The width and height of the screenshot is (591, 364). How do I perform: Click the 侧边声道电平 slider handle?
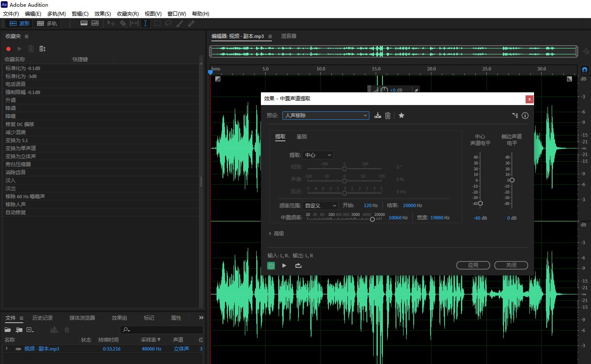click(x=512, y=180)
